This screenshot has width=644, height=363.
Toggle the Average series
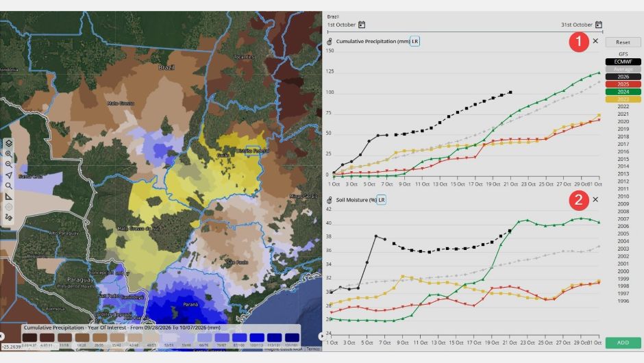tap(623, 69)
